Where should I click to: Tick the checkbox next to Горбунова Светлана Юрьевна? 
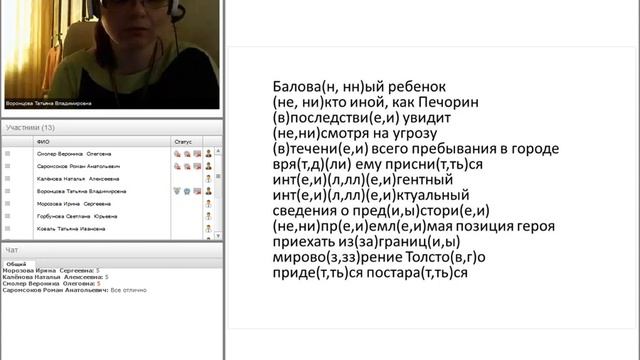pos(7,216)
